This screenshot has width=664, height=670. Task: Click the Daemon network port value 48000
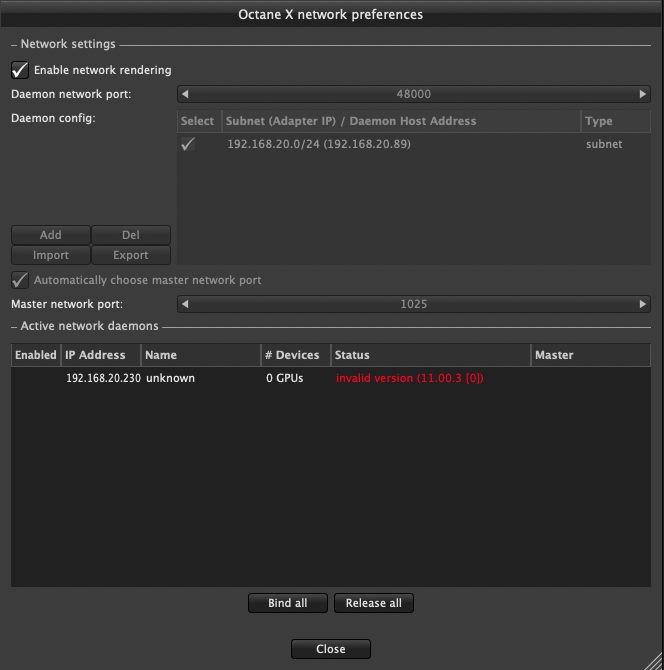tap(414, 94)
